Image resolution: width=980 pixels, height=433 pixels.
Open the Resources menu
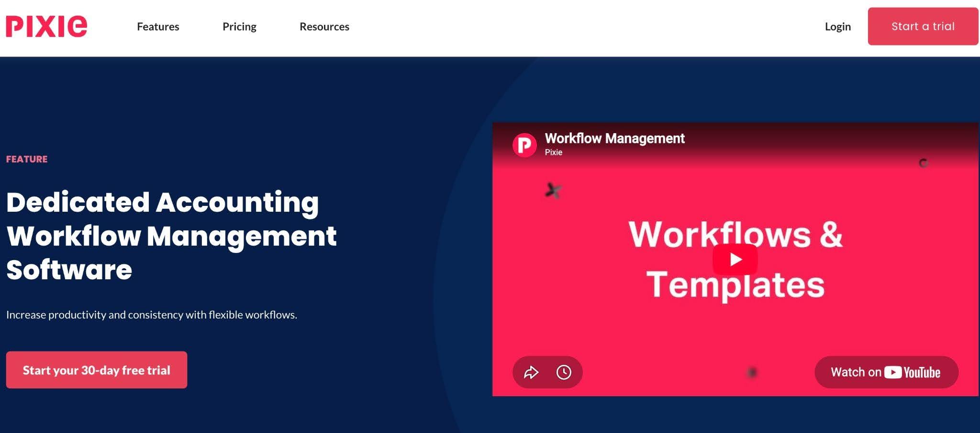click(x=324, y=26)
